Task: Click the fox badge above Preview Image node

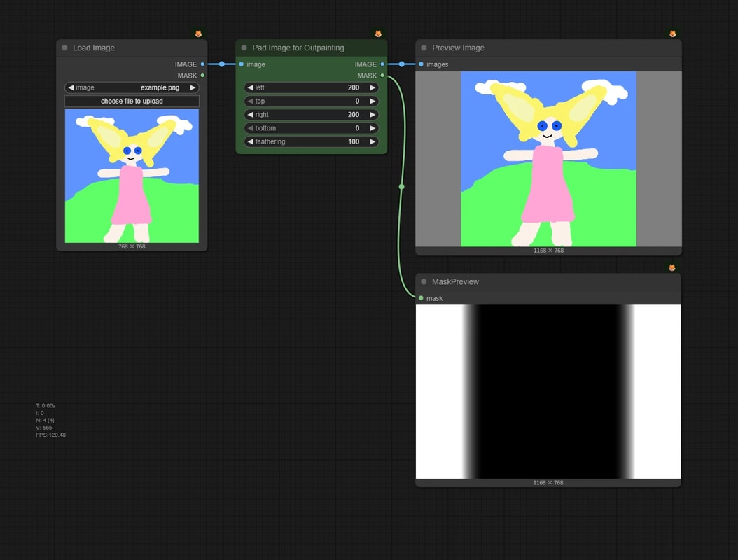Action: (673, 34)
